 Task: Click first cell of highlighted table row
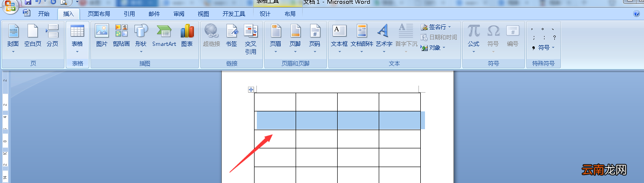[275, 120]
